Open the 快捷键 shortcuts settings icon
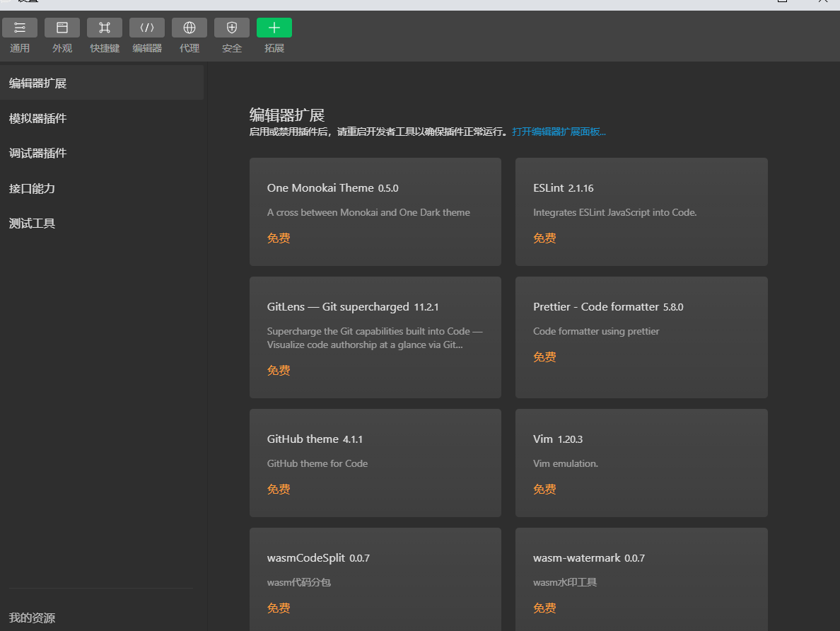Image resolution: width=840 pixels, height=631 pixels. (x=105, y=28)
